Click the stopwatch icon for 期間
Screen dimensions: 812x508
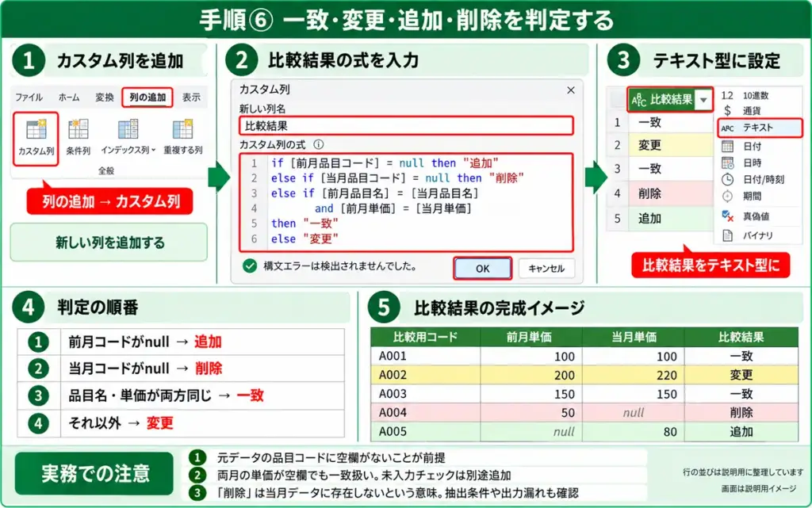[728, 196]
